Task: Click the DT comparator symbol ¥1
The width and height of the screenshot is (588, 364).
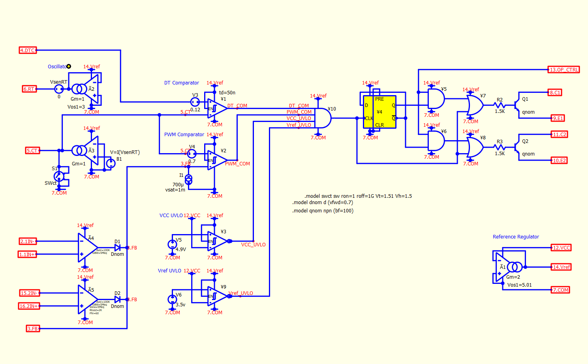Action: 217,109
